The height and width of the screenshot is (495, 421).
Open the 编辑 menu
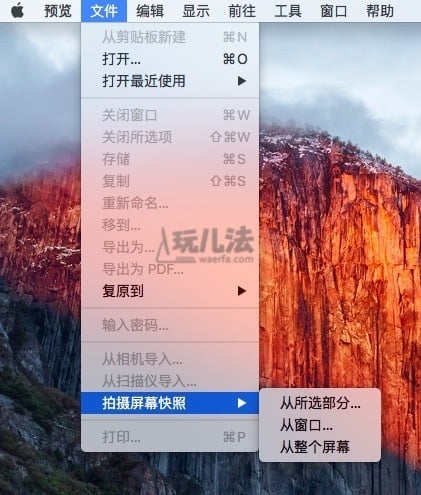tap(150, 11)
